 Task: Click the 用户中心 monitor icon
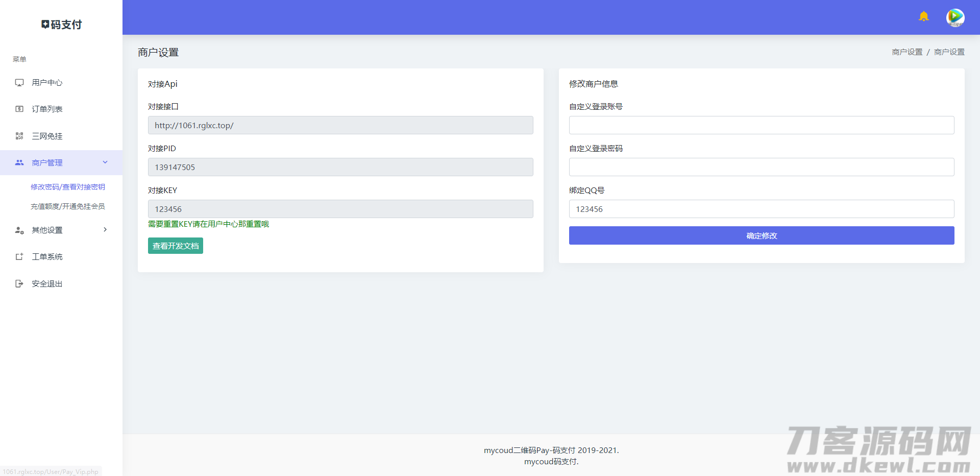(19, 83)
